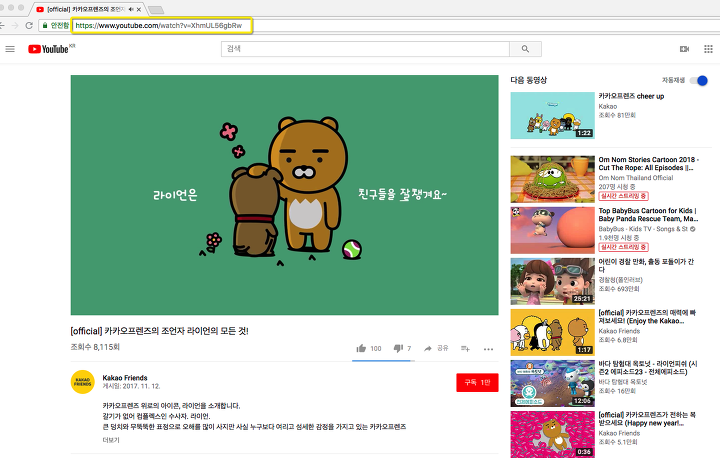The width and height of the screenshot is (720, 460).
Task: Click Top BabyBus Cartoon for Kids title
Action: coord(648,214)
